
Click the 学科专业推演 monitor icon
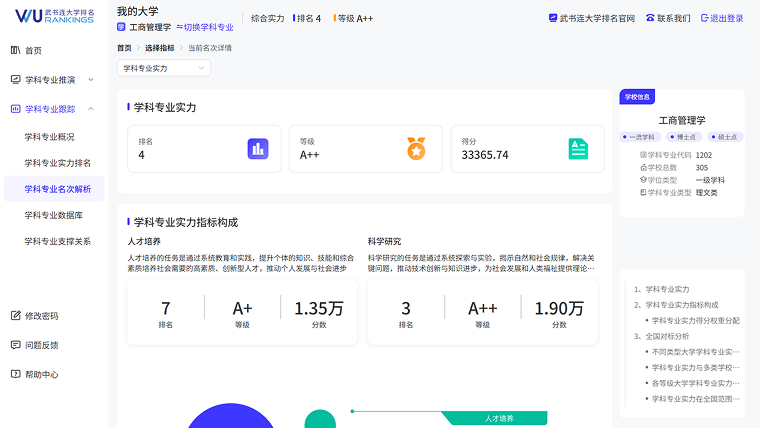(x=16, y=79)
